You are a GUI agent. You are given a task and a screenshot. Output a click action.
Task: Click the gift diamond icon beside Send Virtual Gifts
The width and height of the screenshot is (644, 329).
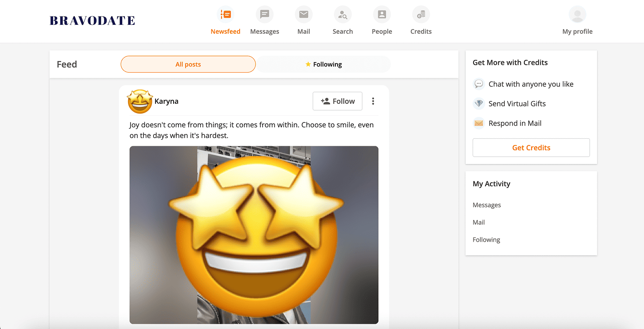(x=478, y=103)
